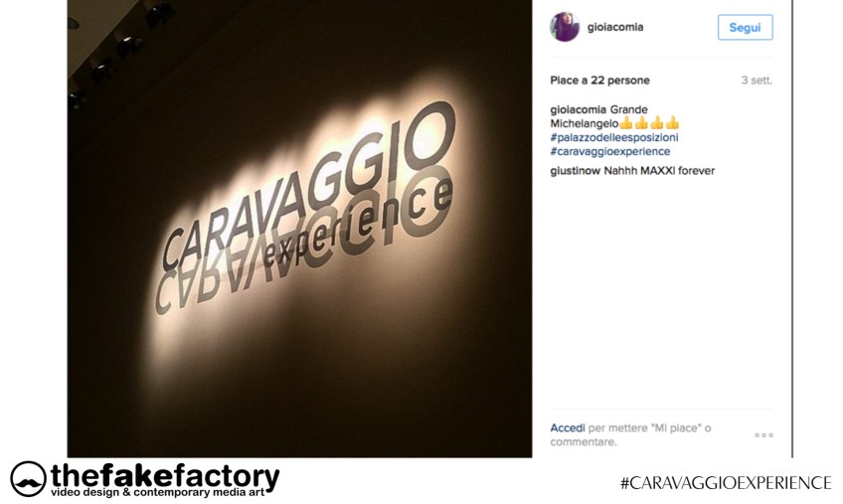The image size is (843, 504).
Task: Click the thefakefactory brand text
Action: pos(166,475)
